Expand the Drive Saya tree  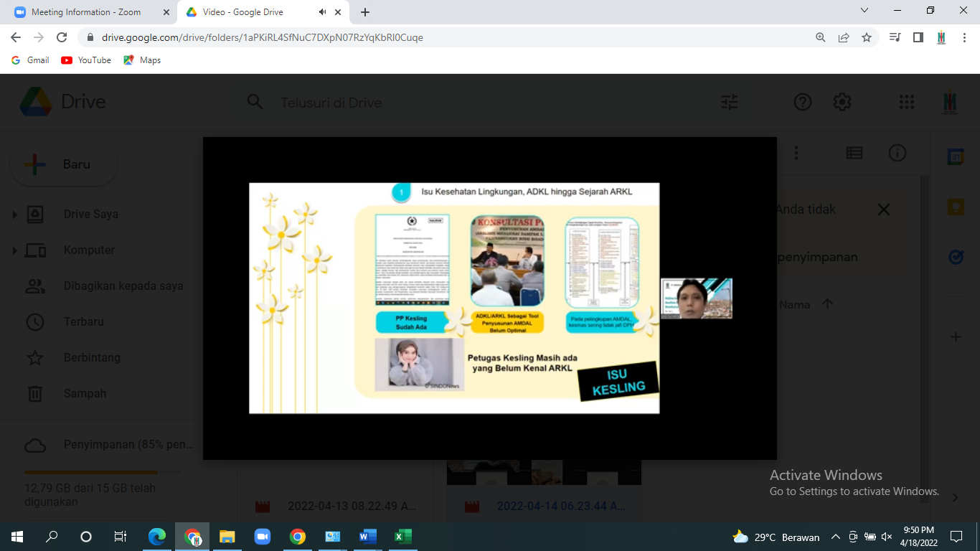click(14, 215)
